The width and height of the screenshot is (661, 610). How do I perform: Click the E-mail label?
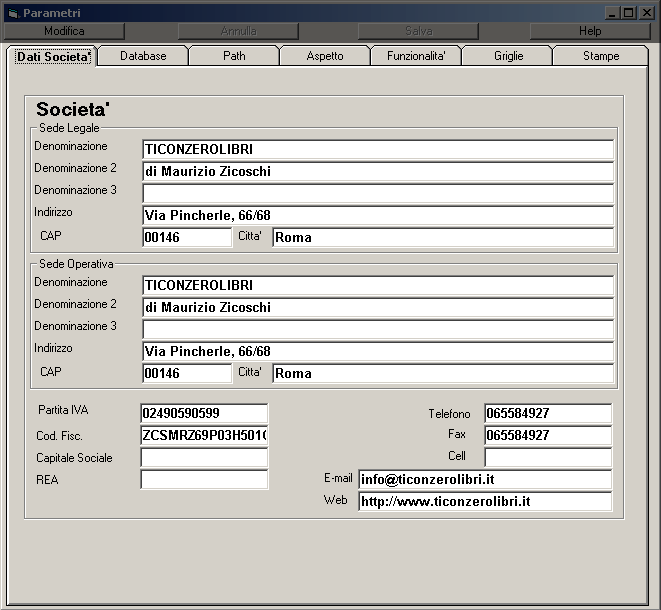click(x=338, y=478)
